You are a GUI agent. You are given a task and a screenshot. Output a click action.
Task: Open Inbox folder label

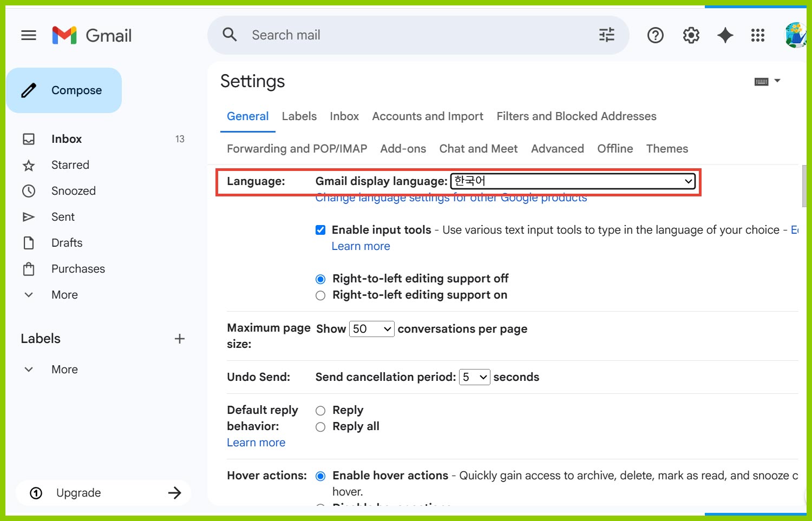(x=67, y=139)
